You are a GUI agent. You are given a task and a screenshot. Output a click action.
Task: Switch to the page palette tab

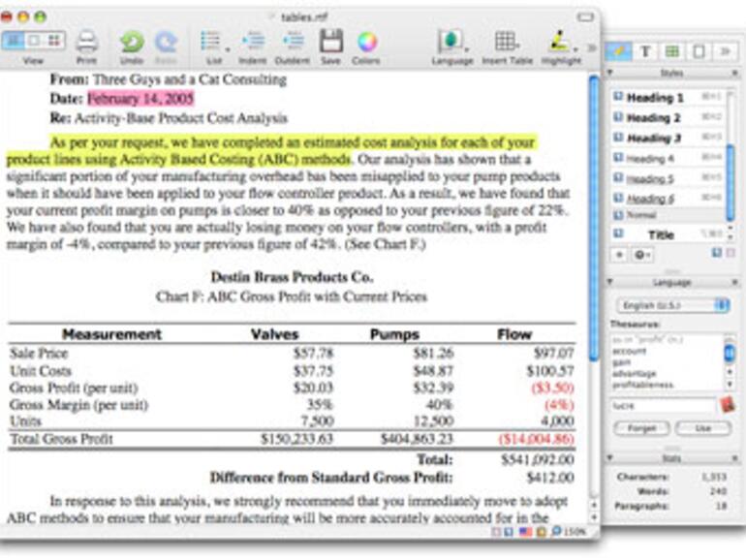pos(699,51)
